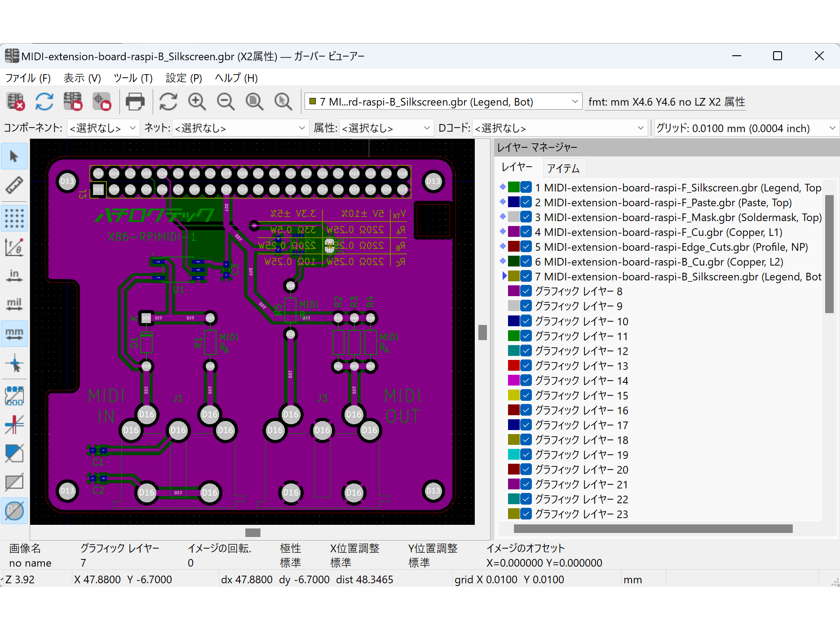Toggle グラフィック レイヤー 13 visibility checkbox
The height and width of the screenshot is (630, 840).
point(526,365)
